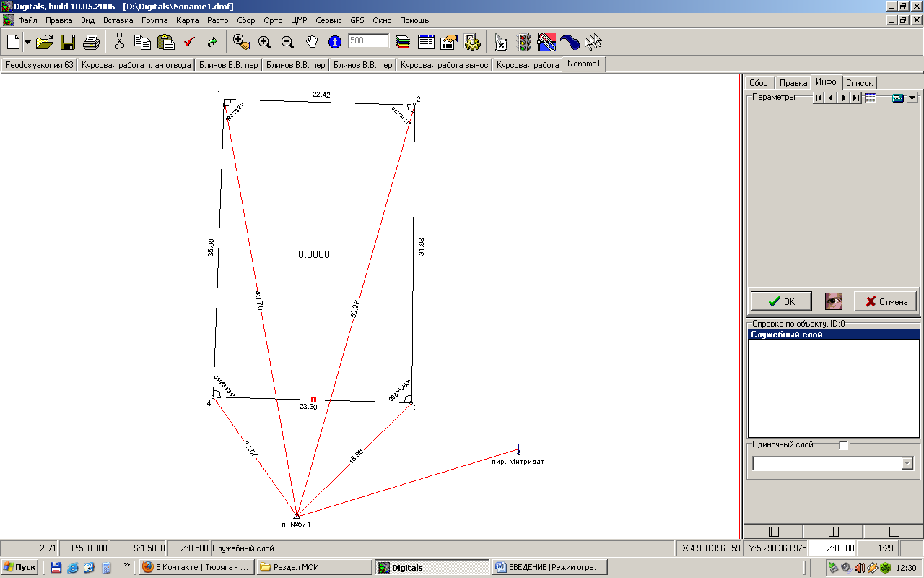
Task: Click the area label 0.0800 in the parcel
Action: coord(314,254)
